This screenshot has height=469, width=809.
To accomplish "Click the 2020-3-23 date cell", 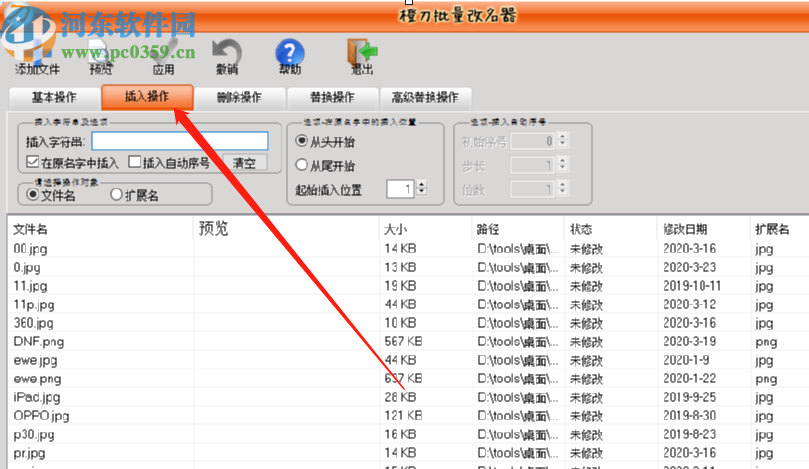I will pos(690,267).
